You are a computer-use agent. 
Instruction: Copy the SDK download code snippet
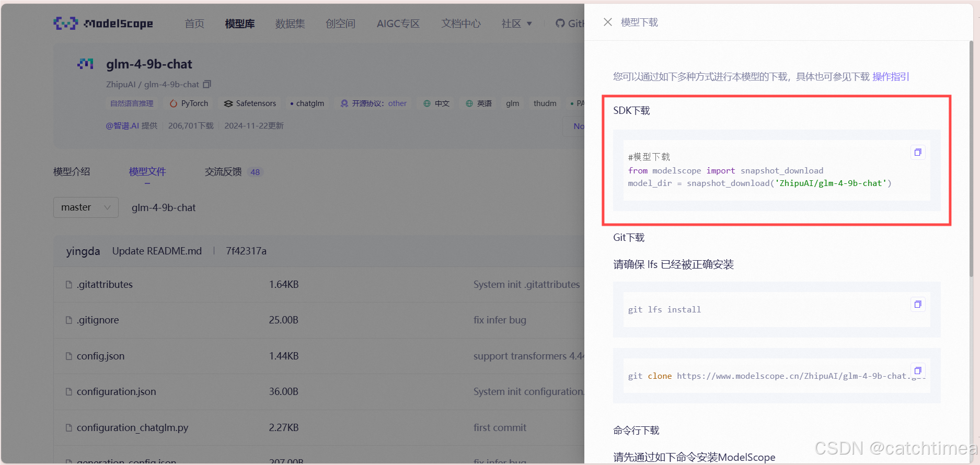918,153
